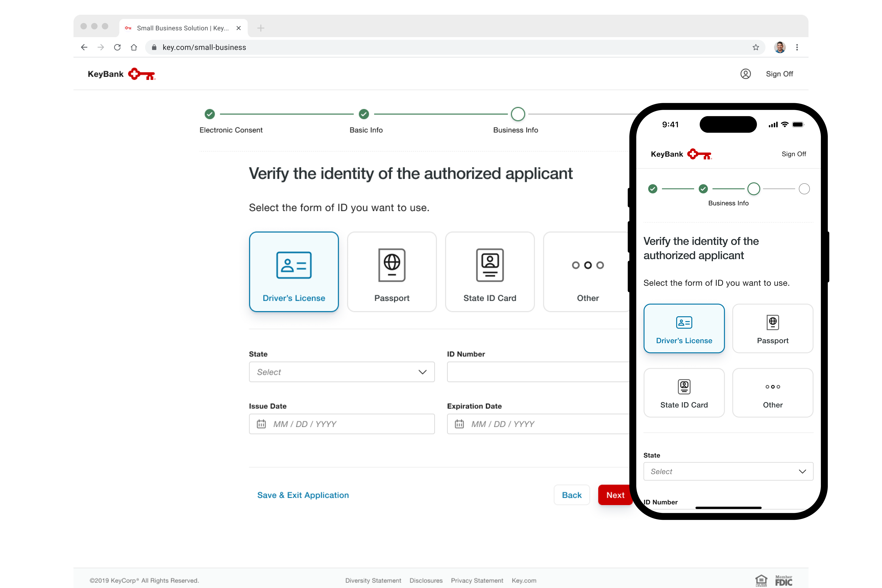Select the desktop Passport ID option
The height and width of the screenshot is (588, 882).
pos(391,272)
